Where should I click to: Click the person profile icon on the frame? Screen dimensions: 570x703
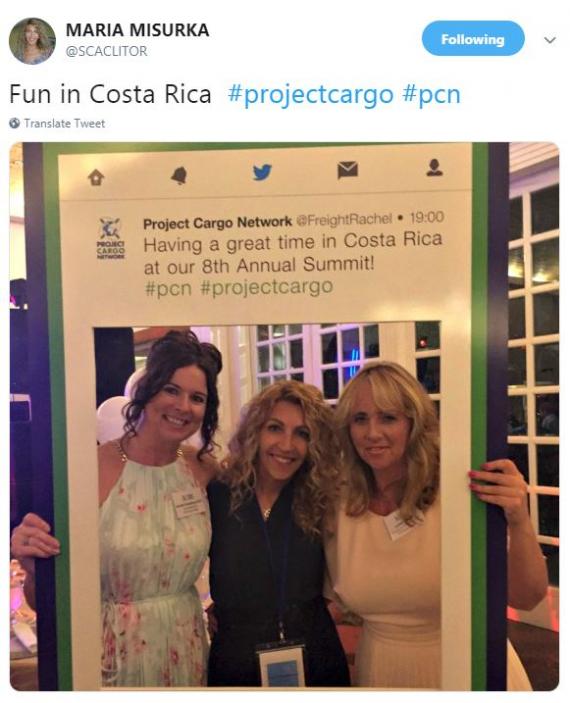[x=434, y=167]
